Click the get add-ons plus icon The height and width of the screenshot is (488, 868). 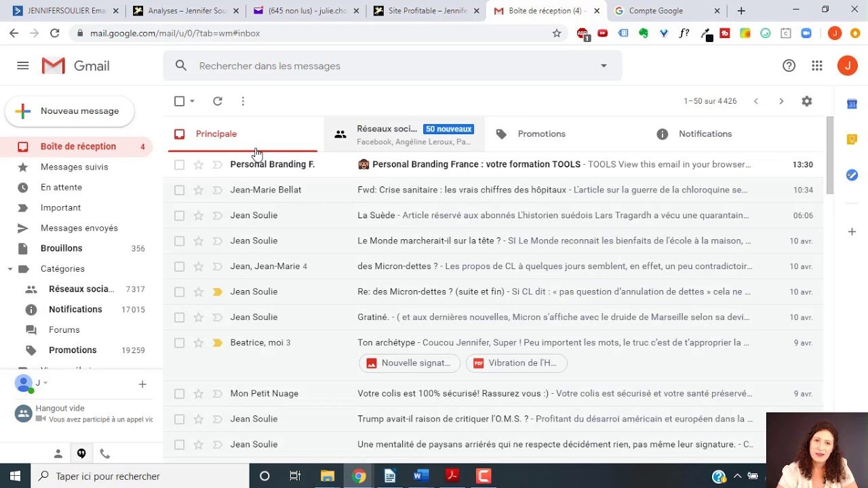coord(852,232)
